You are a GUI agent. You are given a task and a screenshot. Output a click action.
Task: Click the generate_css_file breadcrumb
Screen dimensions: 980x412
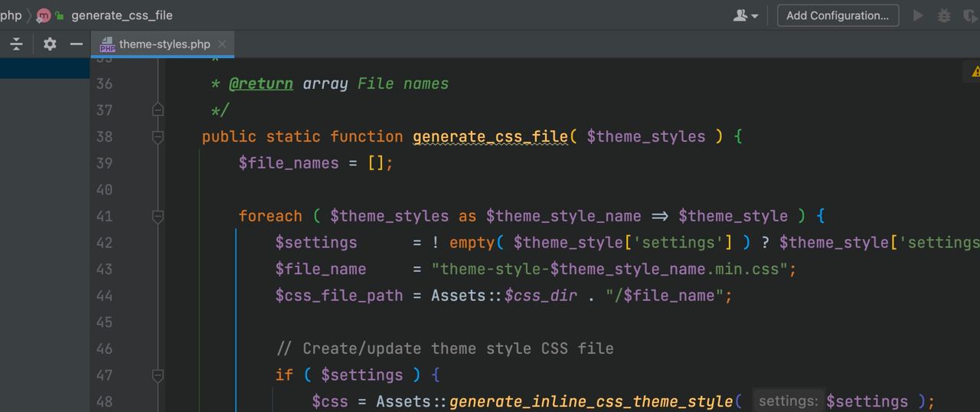tap(122, 15)
